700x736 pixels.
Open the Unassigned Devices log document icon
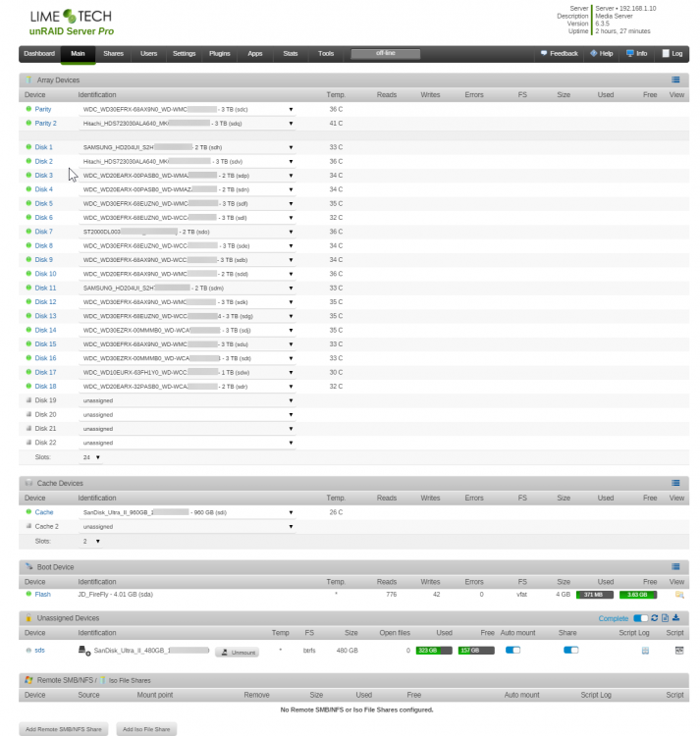tap(665, 617)
